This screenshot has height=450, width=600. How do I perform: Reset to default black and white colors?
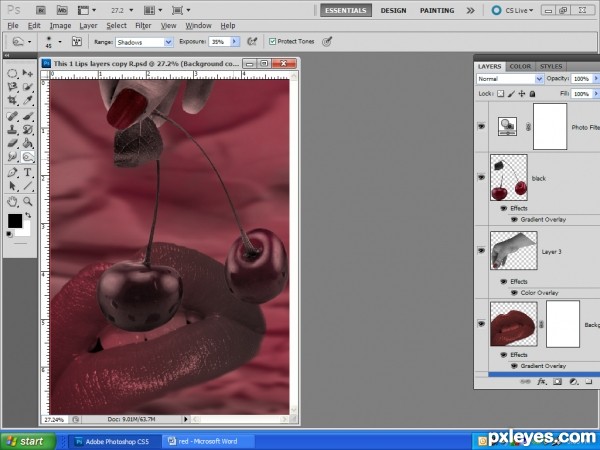point(10,234)
